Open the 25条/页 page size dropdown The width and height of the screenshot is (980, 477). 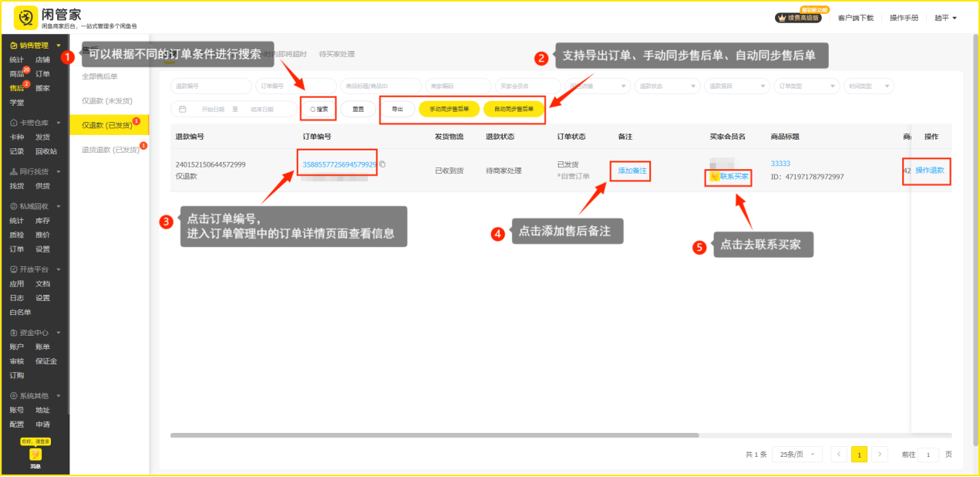tap(800, 455)
